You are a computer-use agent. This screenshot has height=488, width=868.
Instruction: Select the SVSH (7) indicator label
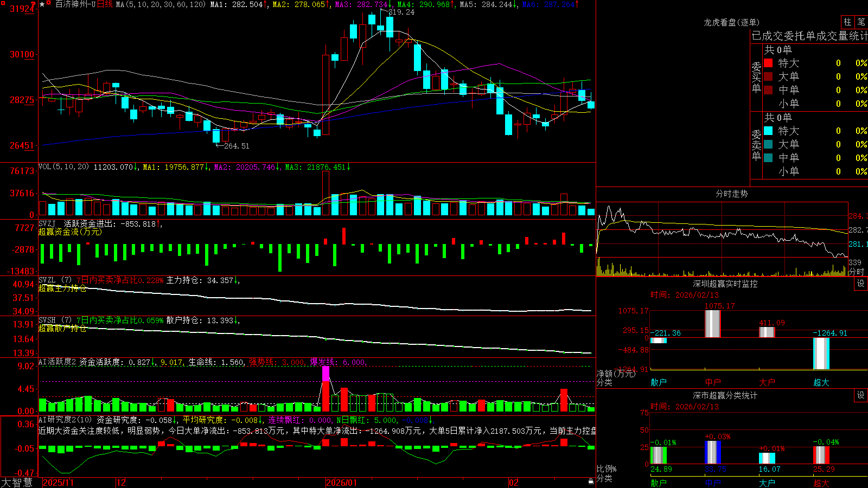tap(55, 320)
